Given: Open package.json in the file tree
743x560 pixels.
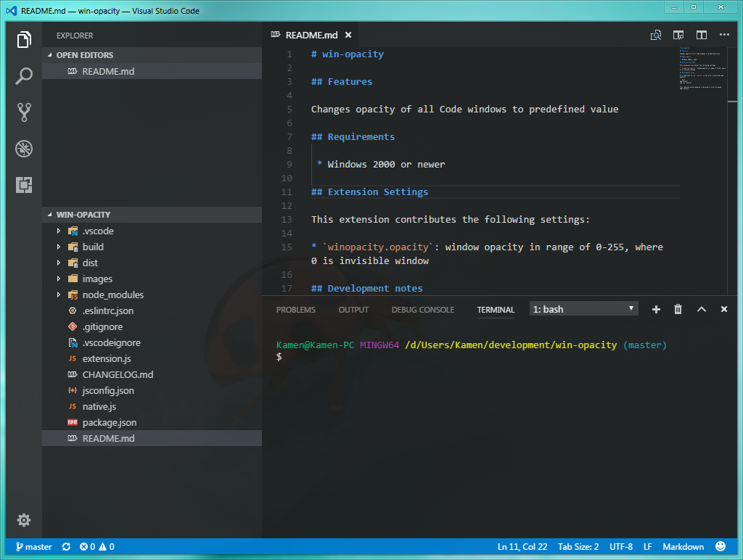Looking at the screenshot, I should (x=152, y=423).
